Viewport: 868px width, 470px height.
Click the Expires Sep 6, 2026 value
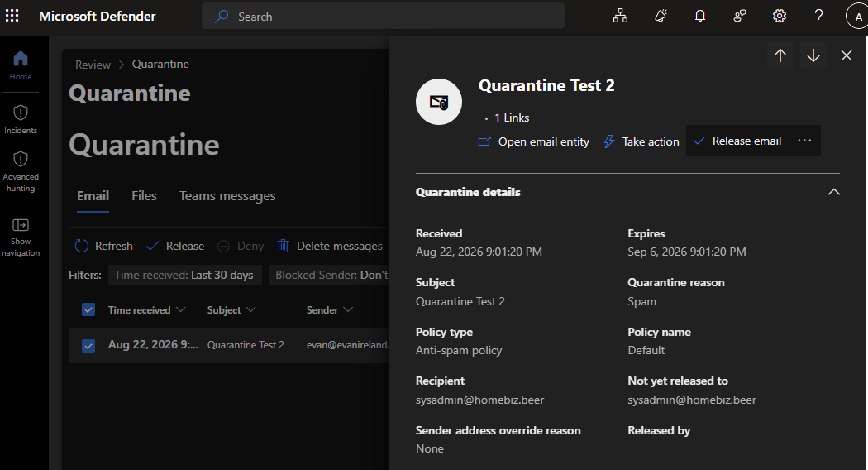coord(687,252)
